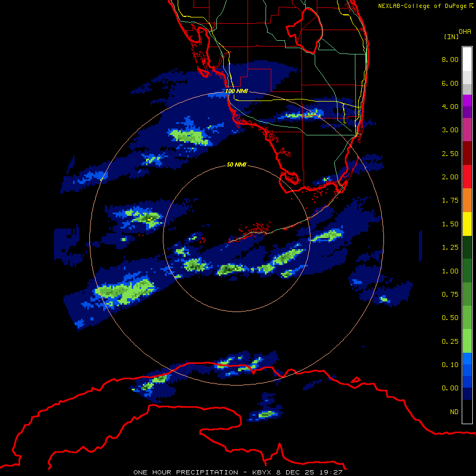This screenshot has height=476, width=476.
Task: Click the 50 NMI range ring label
Action: click(x=236, y=164)
